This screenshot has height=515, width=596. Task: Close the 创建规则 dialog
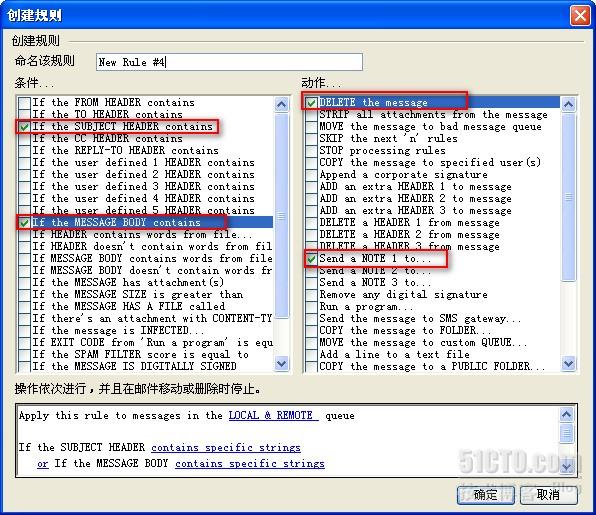pos(580,16)
